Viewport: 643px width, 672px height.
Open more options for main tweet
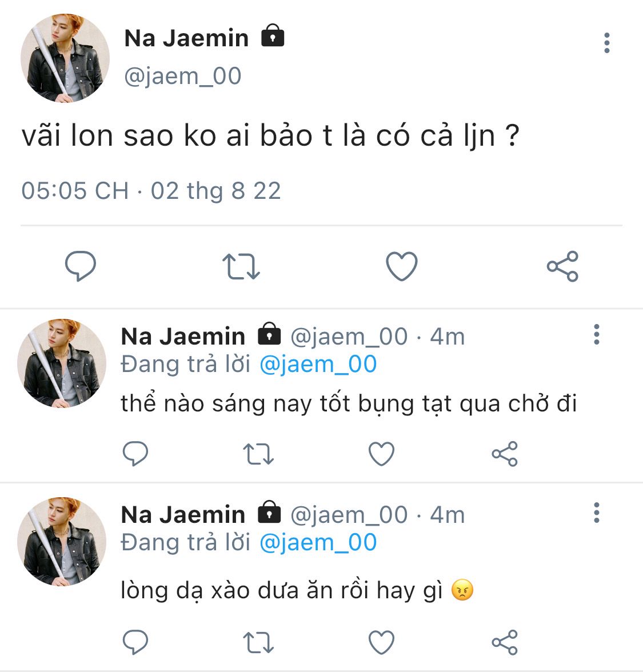[606, 43]
